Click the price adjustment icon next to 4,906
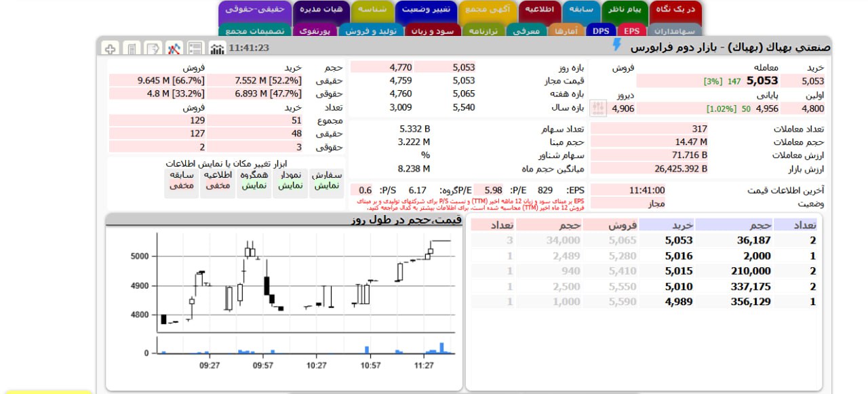This screenshot has width=868, height=394. (x=598, y=108)
